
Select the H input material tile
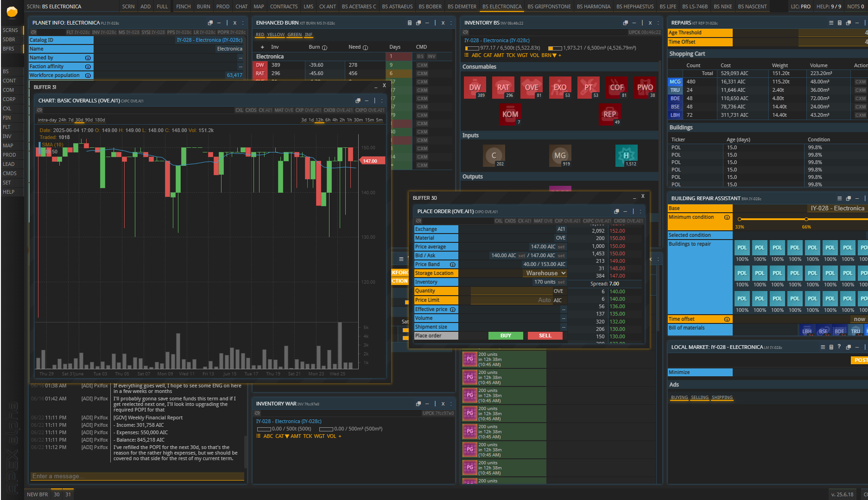coord(626,156)
